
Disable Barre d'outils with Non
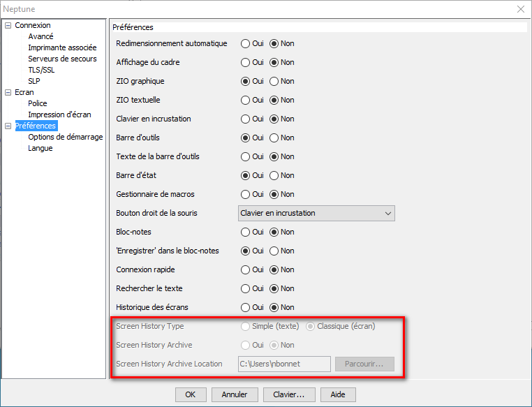pyautogui.click(x=282, y=138)
